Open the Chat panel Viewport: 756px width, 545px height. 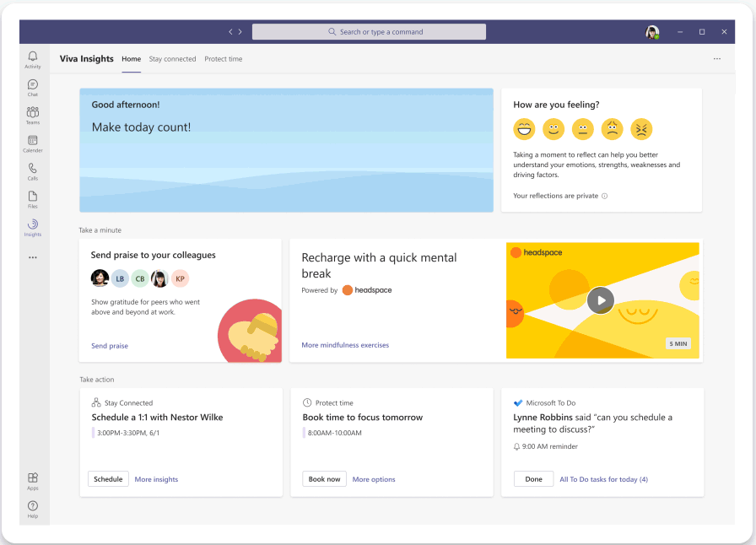(x=32, y=87)
